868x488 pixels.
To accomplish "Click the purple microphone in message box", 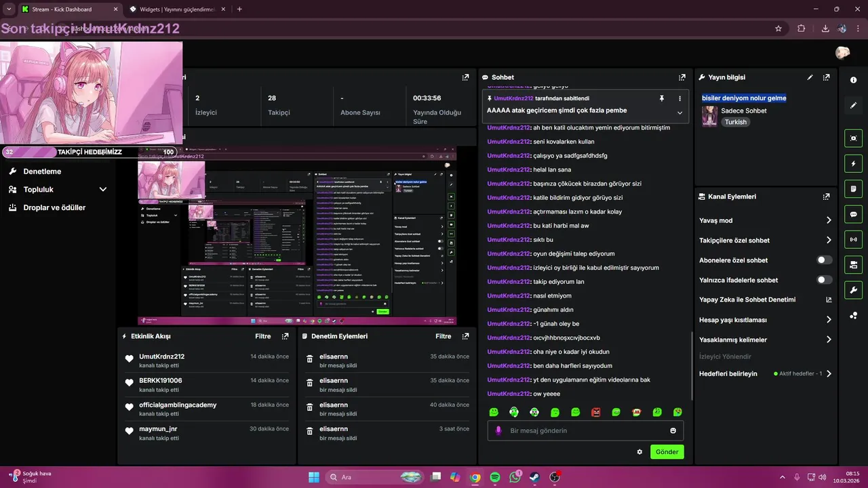I will click(498, 430).
